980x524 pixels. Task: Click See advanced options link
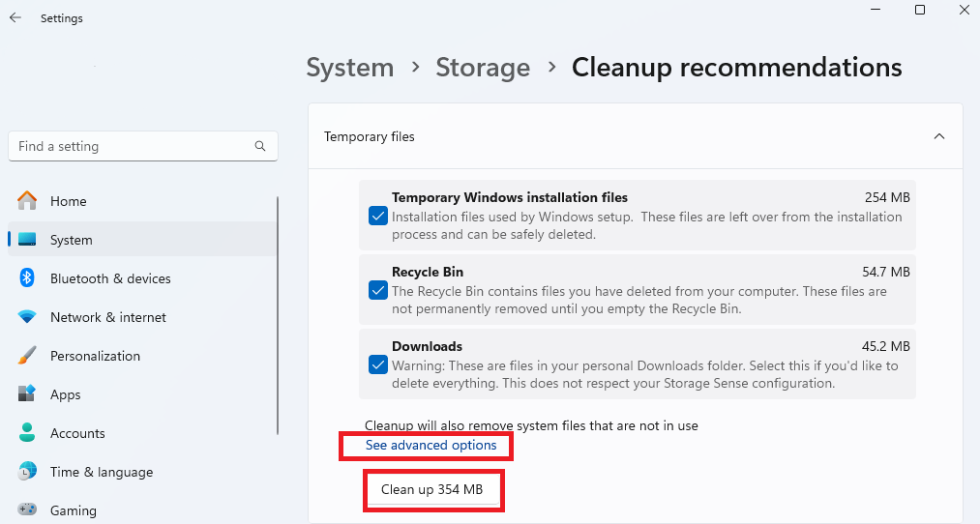click(x=431, y=446)
